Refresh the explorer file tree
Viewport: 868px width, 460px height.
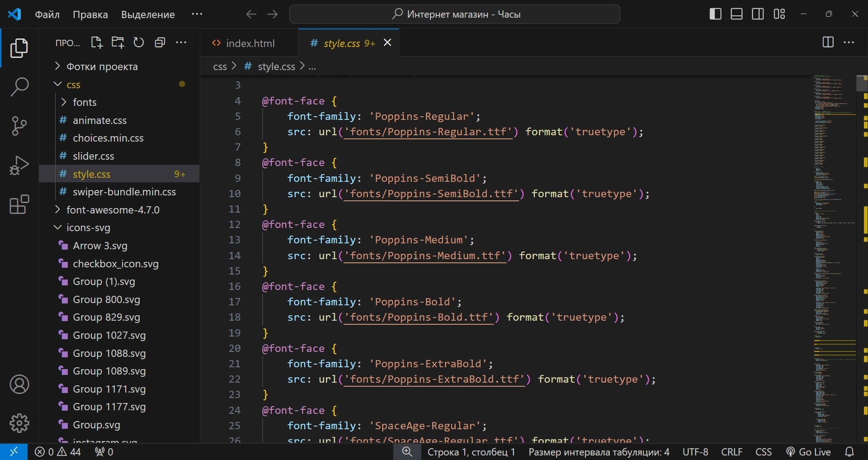tap(139, 43)
